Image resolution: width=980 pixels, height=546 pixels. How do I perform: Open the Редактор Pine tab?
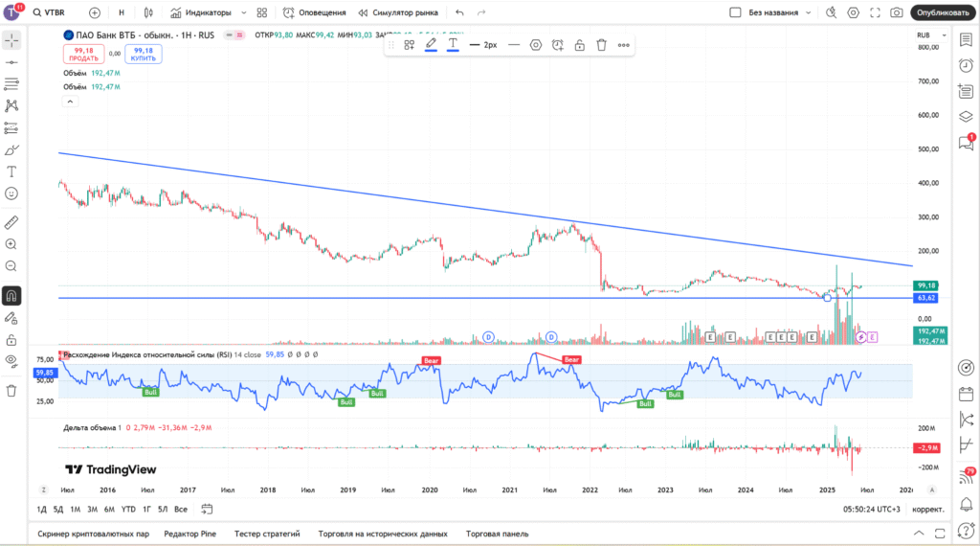(x=190, y=535)
